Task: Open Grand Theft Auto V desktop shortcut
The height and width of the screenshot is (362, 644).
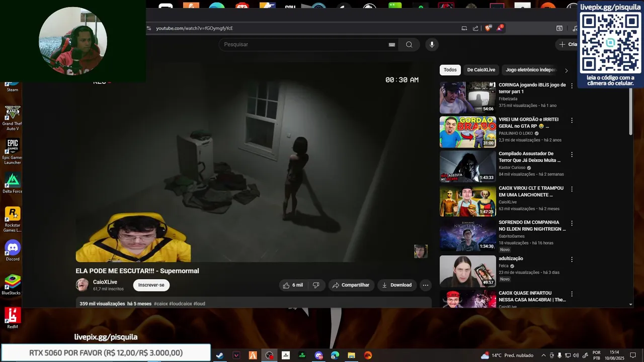Action: click(x=13, y=119)
